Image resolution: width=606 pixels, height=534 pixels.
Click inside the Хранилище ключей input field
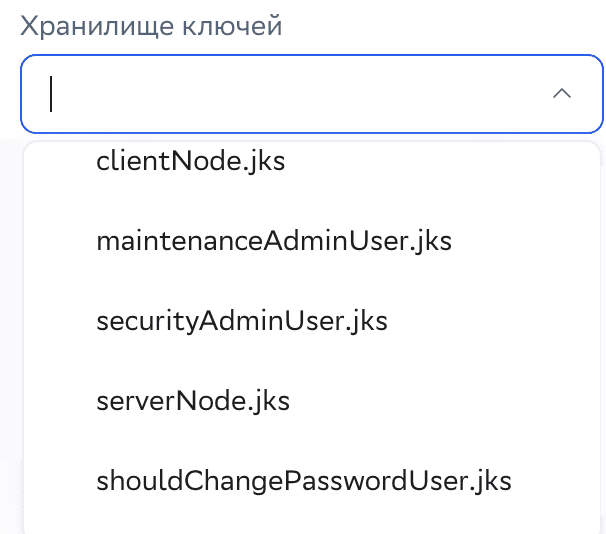coord(290,93)
